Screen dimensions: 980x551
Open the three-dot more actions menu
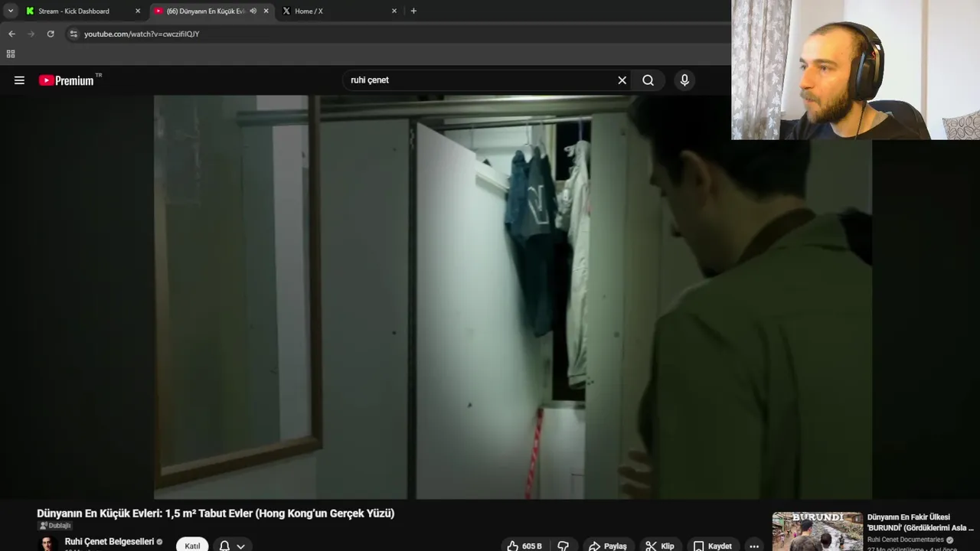pyautogui.click(x=754, y=546)
